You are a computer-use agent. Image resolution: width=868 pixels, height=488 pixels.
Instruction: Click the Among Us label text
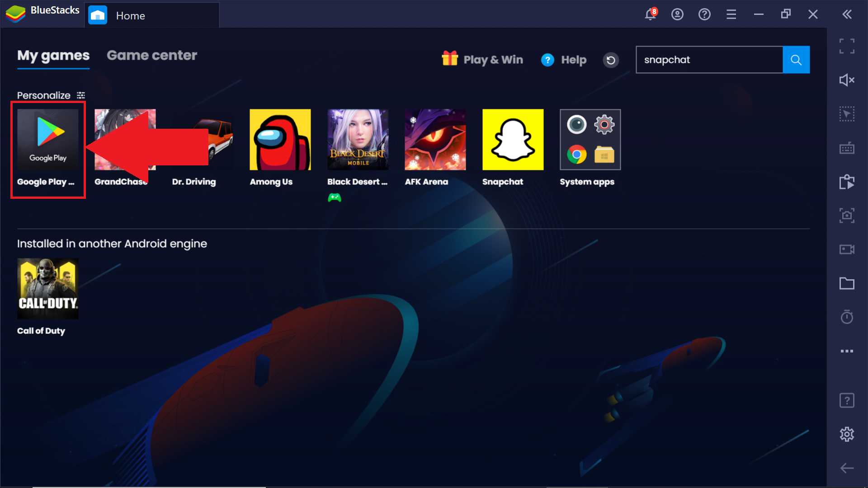[x=271, y=182]
